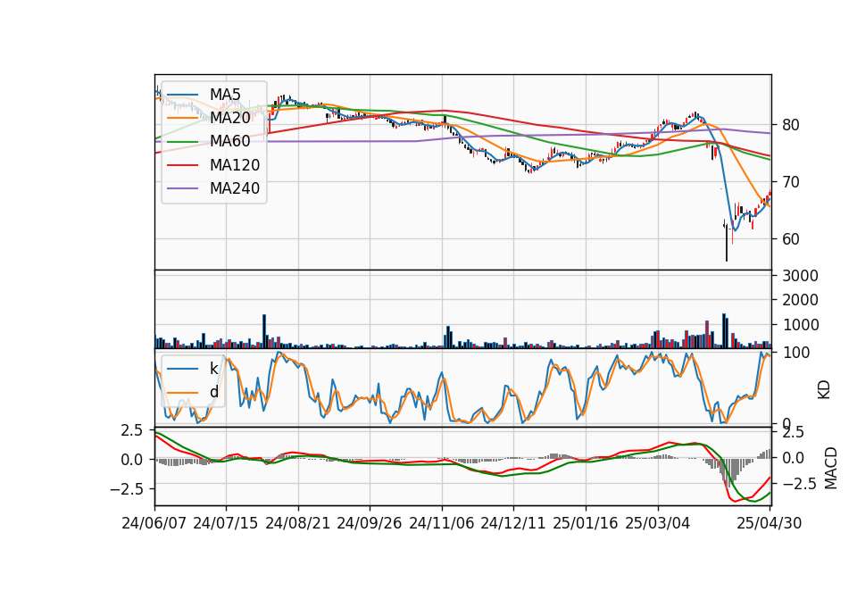The width and height of the screenshot is (857, 616).
Task: Click the volume axis value 1000
Action: 800,325
